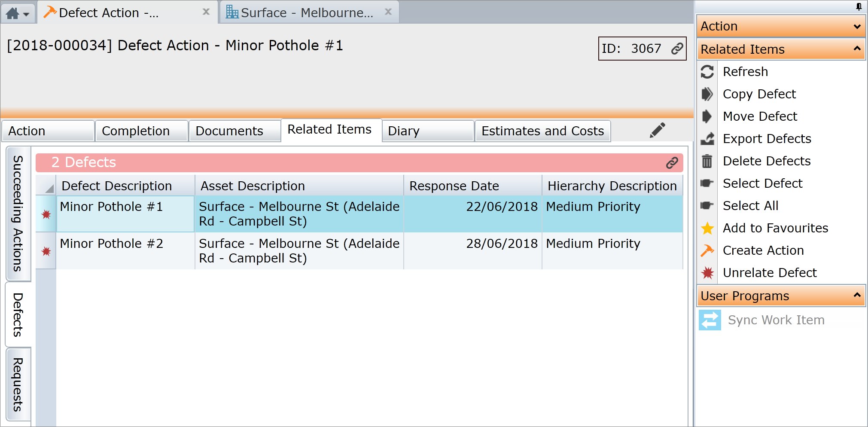Copy link icon beside ID 3067
The width and height of the screenshot is (868, 427).
coord(677,49)
